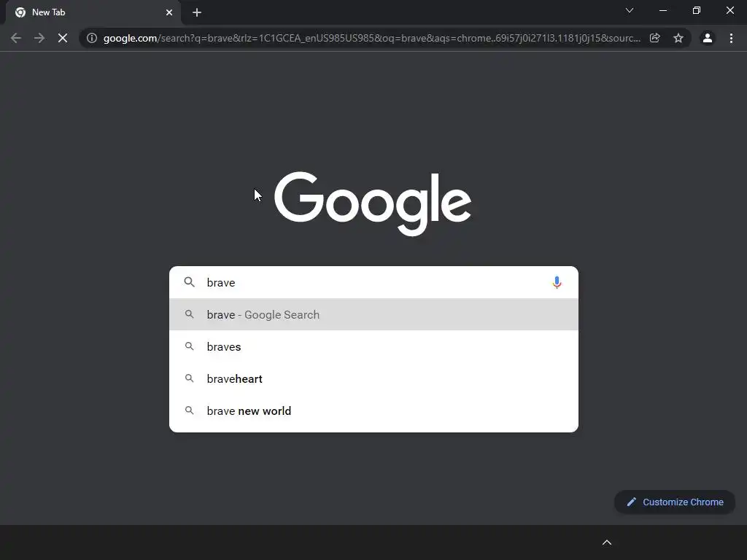Open the tab search dropdown
747x560 pixels.
coord(630,10)
